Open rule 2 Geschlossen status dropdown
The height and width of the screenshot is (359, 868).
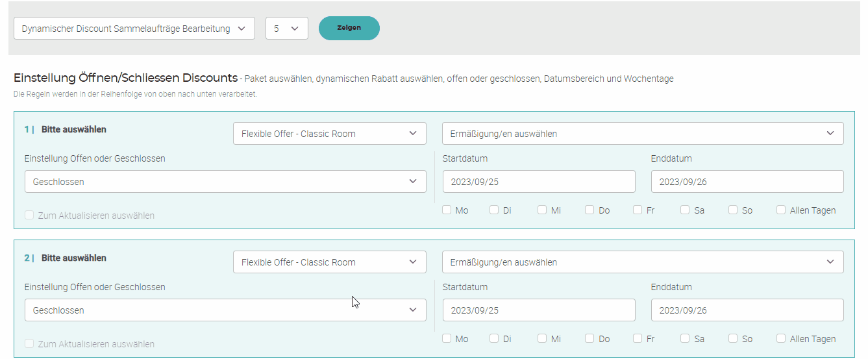[x=225, y=310]
